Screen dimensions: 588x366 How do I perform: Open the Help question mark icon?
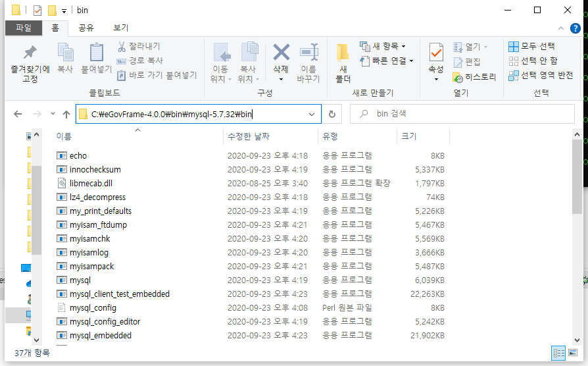point(575,28)
